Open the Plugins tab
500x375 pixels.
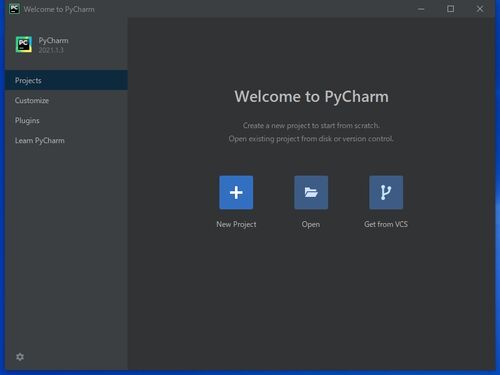(67, 120)
